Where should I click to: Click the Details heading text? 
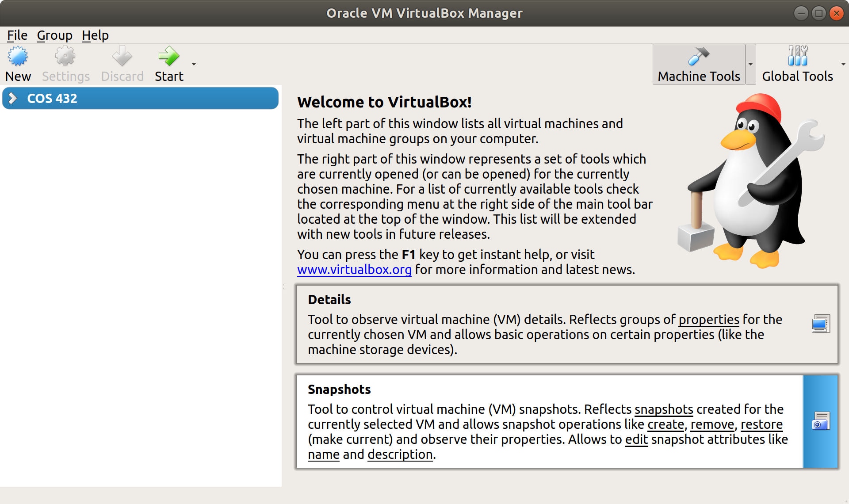coord(329,300)
